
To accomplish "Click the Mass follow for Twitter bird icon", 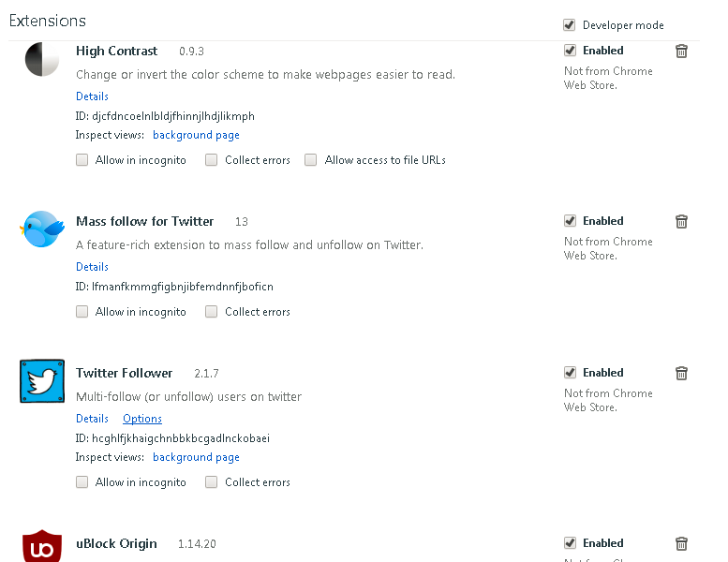I will click(42, 228).
